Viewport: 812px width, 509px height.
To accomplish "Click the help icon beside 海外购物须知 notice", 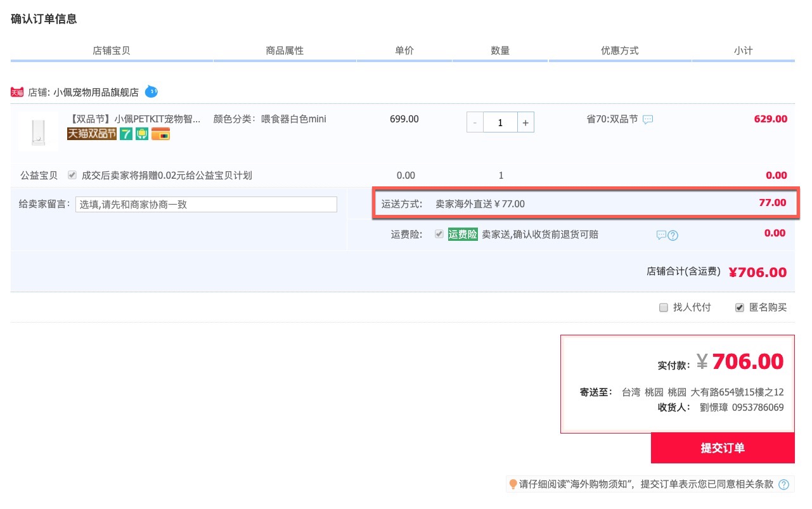I will pyautogui.click(x=784, y=485).
